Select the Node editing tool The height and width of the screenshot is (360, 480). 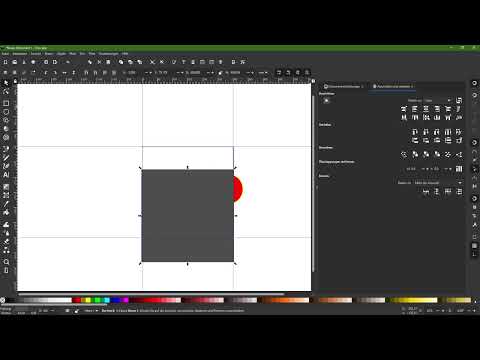6,91
